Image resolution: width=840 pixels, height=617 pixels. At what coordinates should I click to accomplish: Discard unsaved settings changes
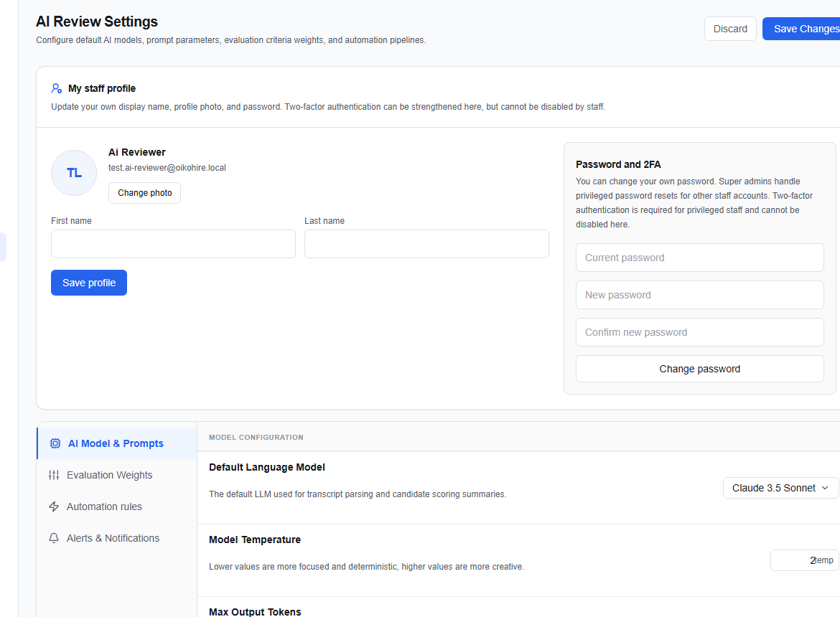tap(730, 29)
